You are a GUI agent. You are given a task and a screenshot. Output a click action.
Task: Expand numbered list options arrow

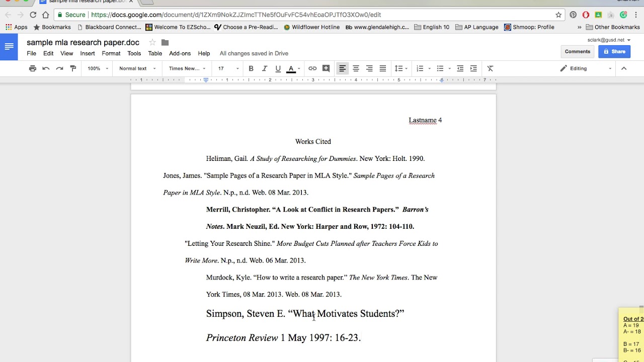pyautogui.click(x=429, y=68)
